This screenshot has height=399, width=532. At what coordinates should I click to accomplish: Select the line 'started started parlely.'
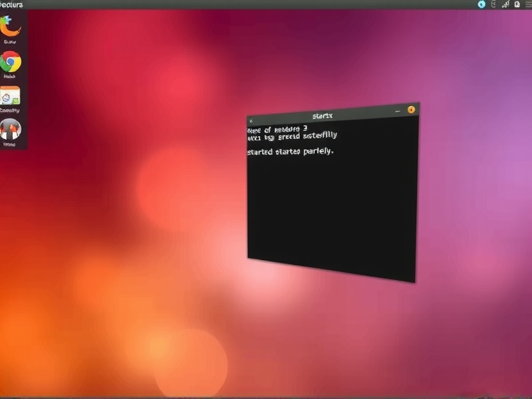[293, 152]
